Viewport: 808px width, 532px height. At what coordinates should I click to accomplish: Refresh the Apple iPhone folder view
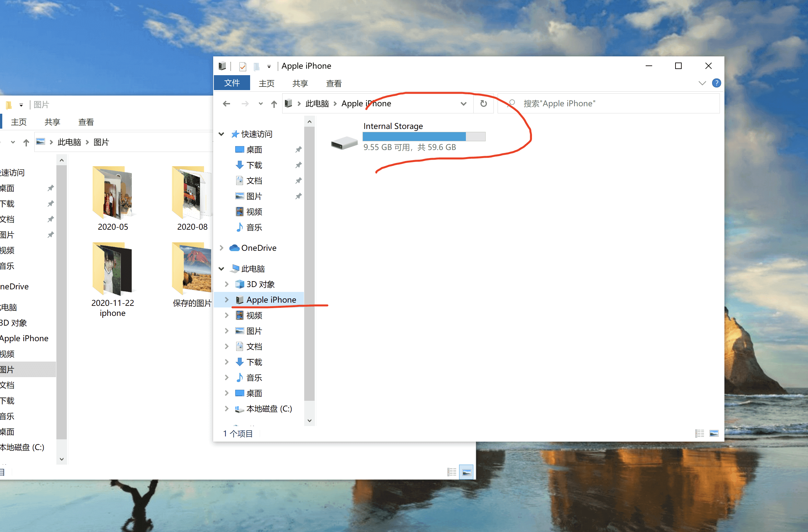483,104
